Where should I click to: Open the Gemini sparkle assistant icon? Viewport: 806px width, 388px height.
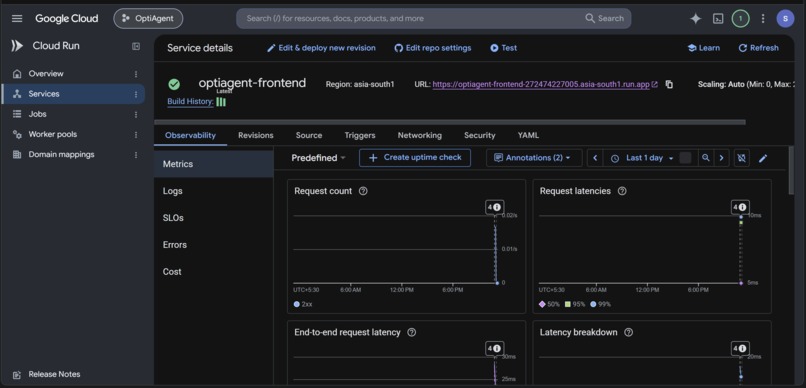click(695, 19)
